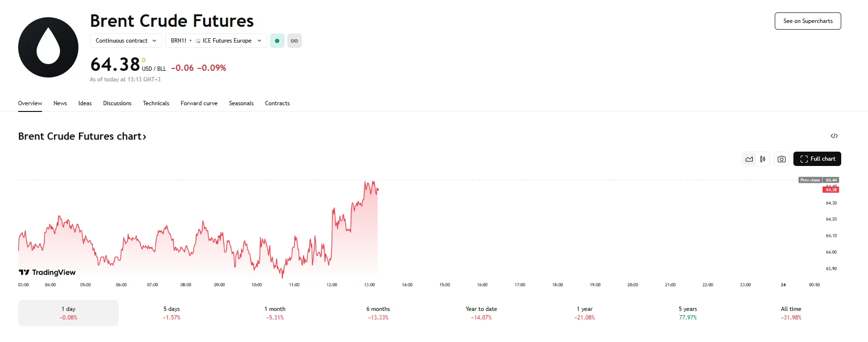Open the embed code widget icon
The height and width of the screenshot is (342, 868).
tap(834, 136)
